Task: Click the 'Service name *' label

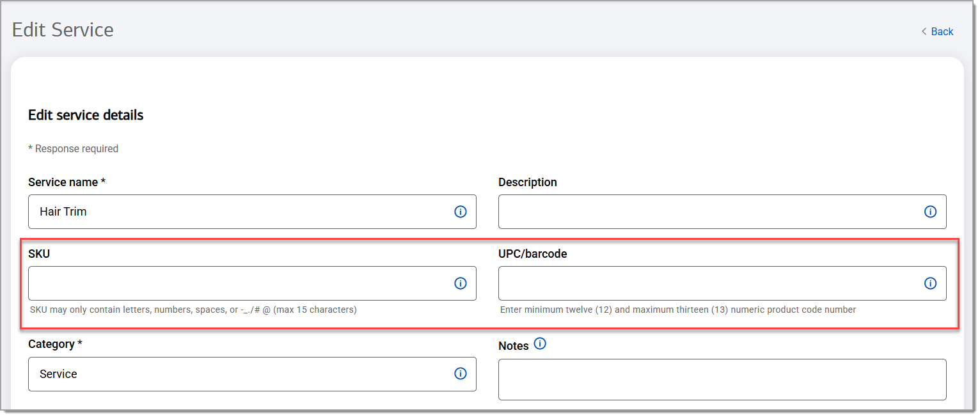Action: tap(67, 182)
